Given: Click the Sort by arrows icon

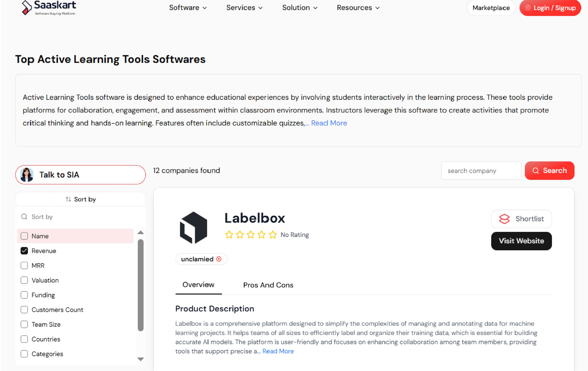Looking at the screenshot, I should [x=68, y=199].
